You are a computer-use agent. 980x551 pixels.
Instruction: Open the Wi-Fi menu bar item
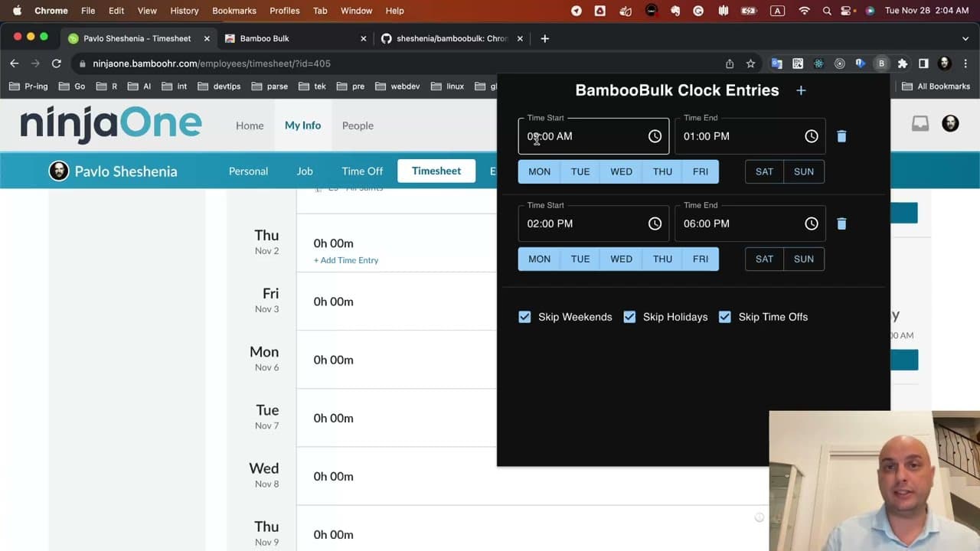(804, 11)
